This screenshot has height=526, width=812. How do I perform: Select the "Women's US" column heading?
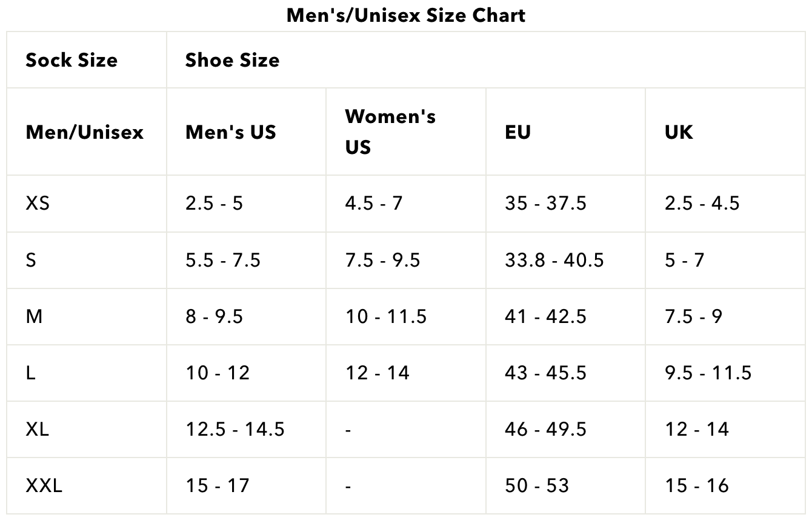[390, 131]
